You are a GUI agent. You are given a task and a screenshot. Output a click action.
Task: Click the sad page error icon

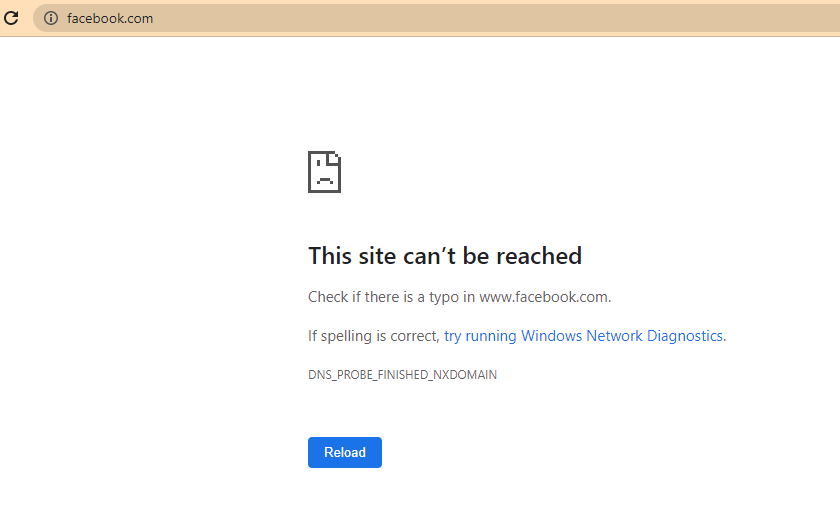pos(324,172)
